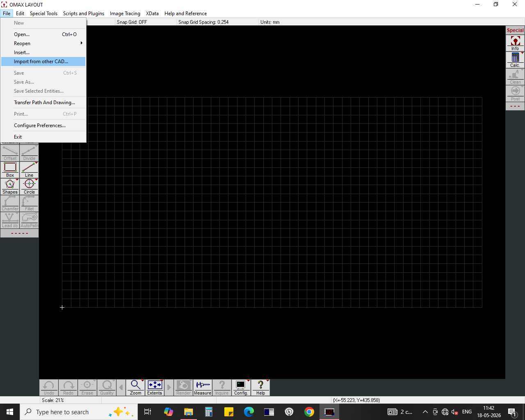Activate the Zoom tool
The height and width of the screenshot is (420, 525).
click(x=135, y=388)
